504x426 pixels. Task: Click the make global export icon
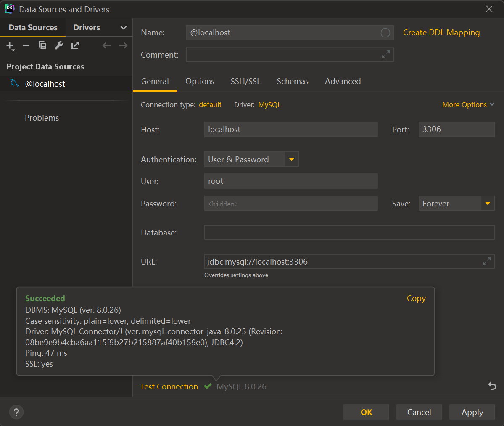75,45
